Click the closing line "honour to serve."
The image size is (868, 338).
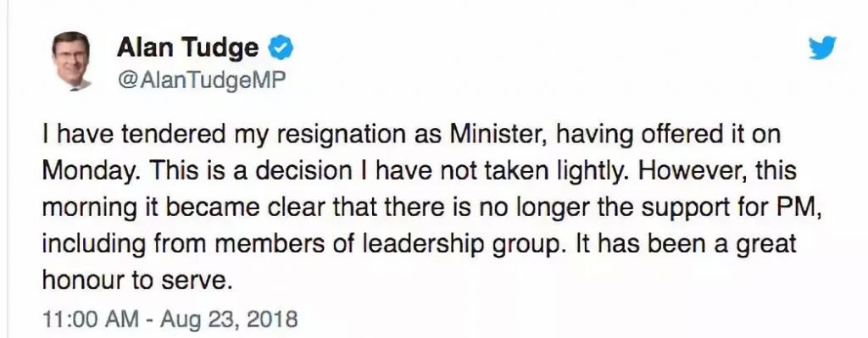click(x=136, y=281)
